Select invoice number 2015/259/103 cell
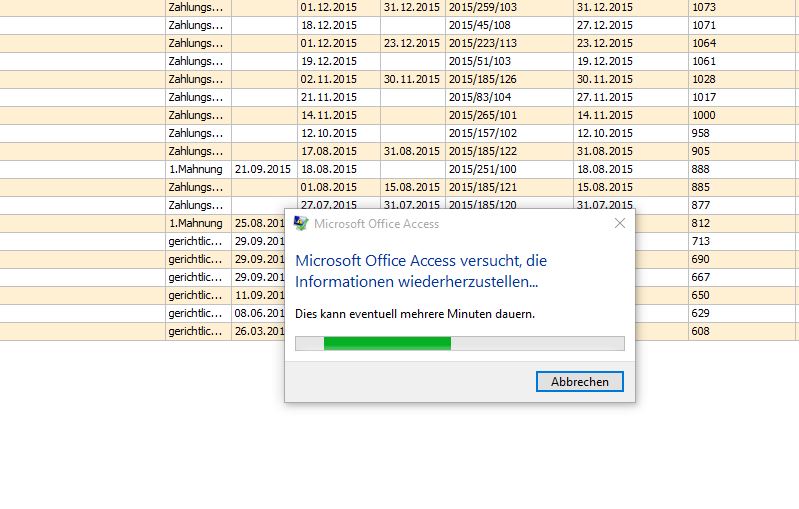 [x=482, y=7]
